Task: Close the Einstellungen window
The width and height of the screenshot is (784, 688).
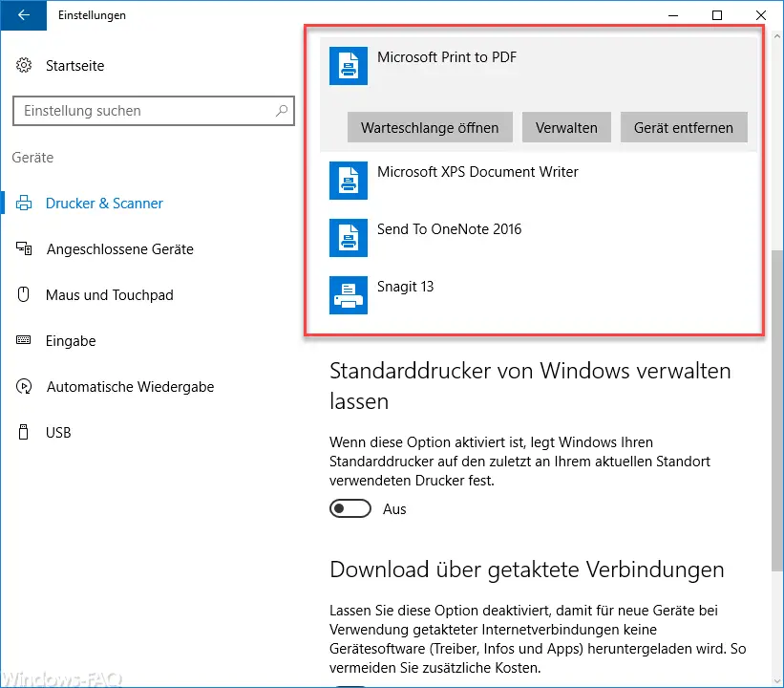Action: [761, 15]
